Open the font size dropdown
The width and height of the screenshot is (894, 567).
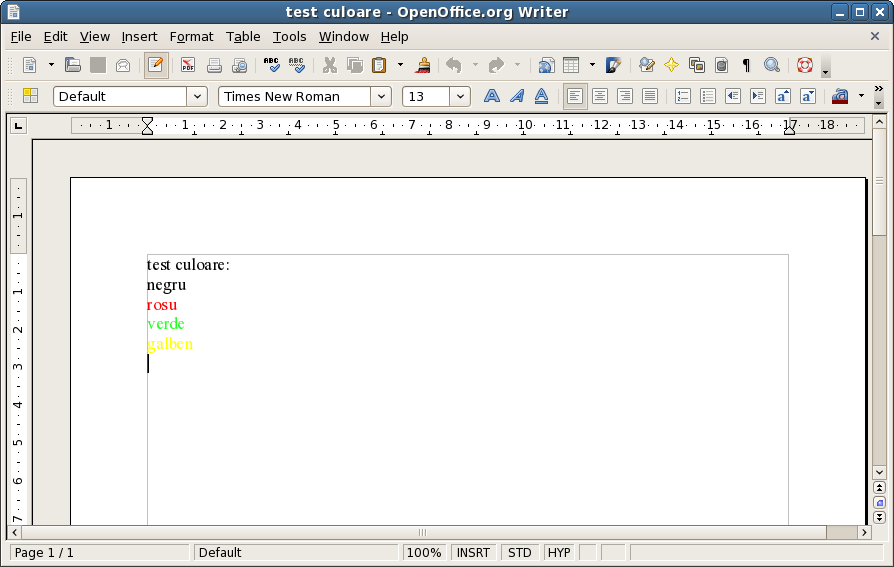(460, 96)
